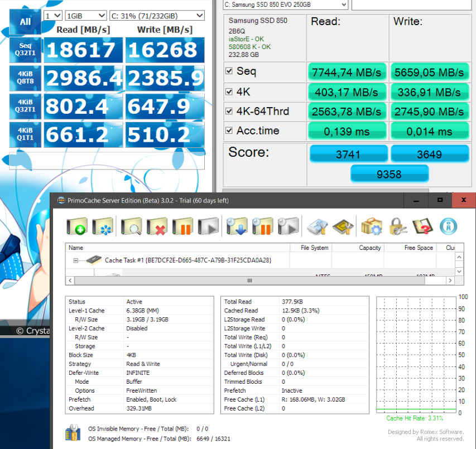Image resolution: width=476 pixels, height=449 pixels.
Task: Sort by the File System column header
Action: (x=311, y=248)
